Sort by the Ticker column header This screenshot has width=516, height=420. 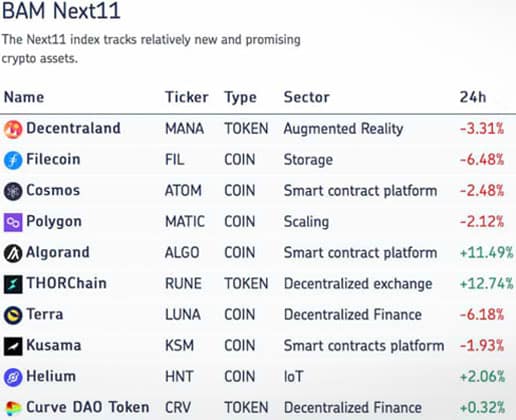pos(187,97)
